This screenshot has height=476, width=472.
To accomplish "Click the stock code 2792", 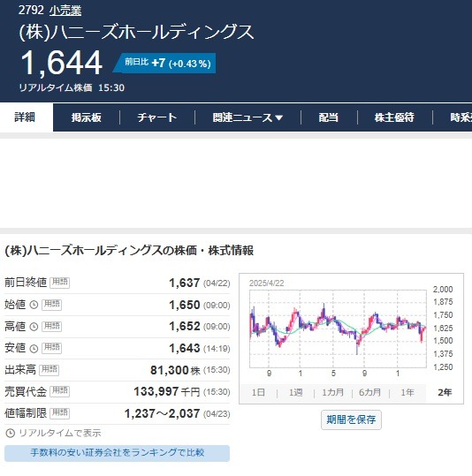I will coord(31,11).
